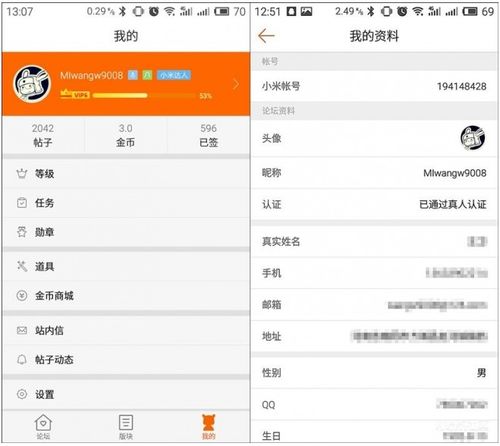This screenshot has width=500, height=446.
Task: Tap the medal icon beside 勋章
Action: (x=22, y=232)
